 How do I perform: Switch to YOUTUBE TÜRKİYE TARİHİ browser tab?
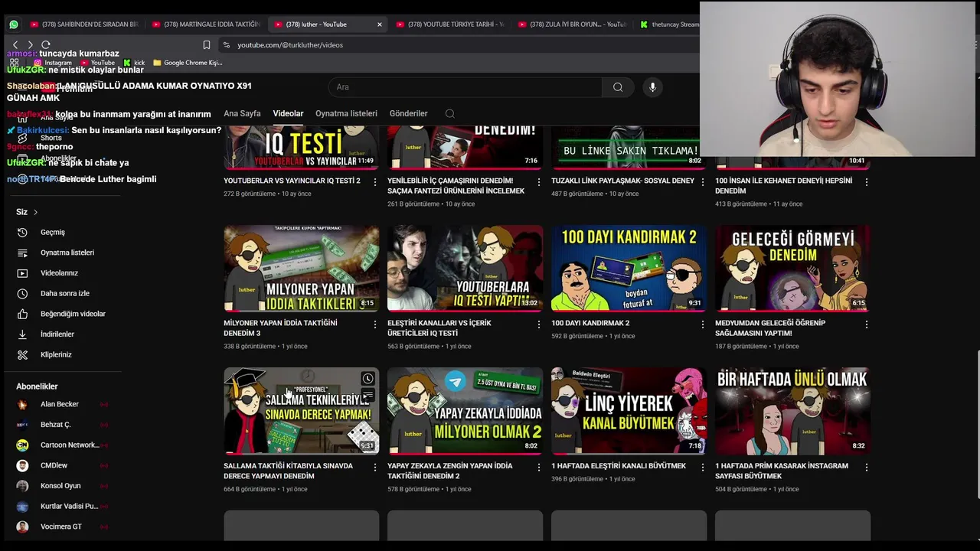click(449, 24)
